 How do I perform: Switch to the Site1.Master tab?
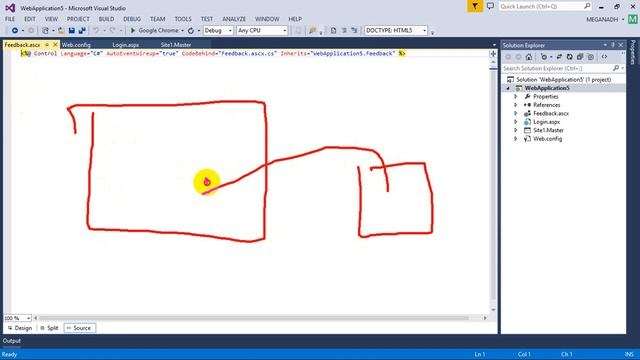[176, 45]
